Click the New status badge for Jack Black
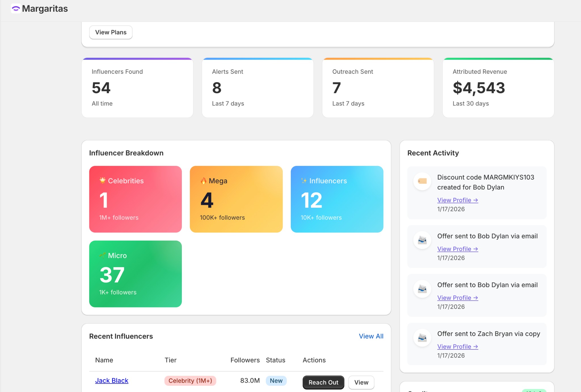 (x=276, y=380)
